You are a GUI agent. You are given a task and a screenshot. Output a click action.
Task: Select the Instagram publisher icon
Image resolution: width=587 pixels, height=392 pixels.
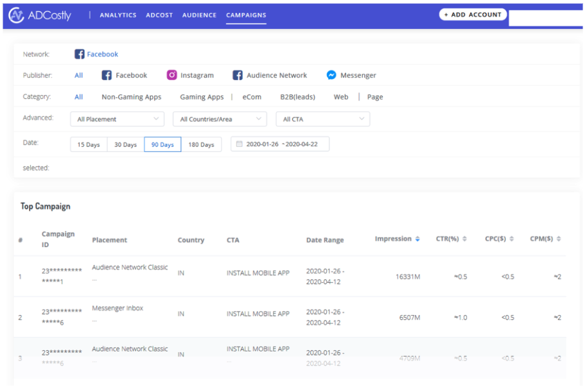pyautogui.click(x=171, y=75)
